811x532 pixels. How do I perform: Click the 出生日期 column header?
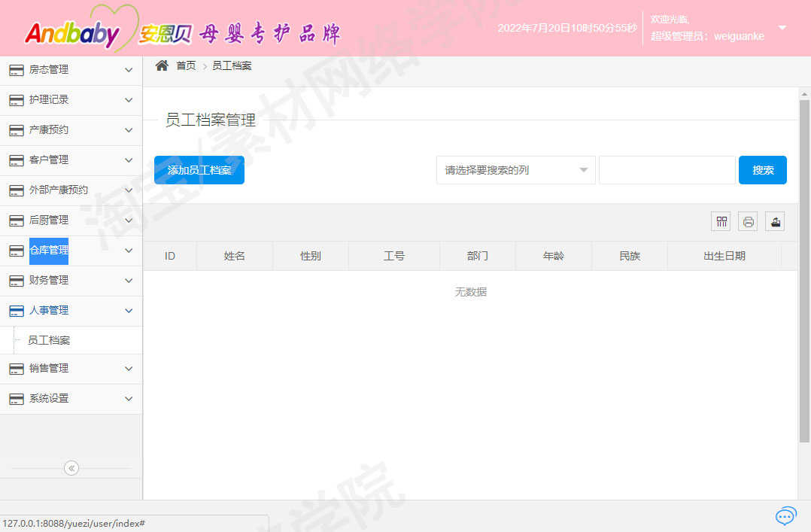724,256
